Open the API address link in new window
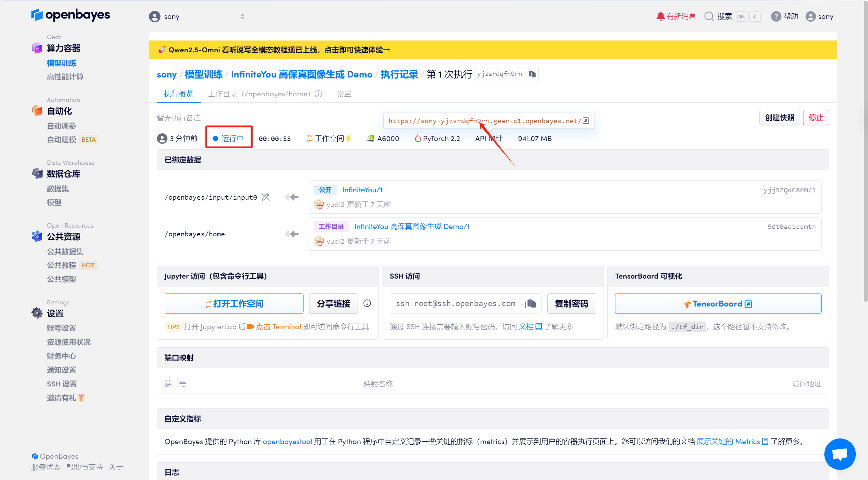 click(x=586, y=121)
